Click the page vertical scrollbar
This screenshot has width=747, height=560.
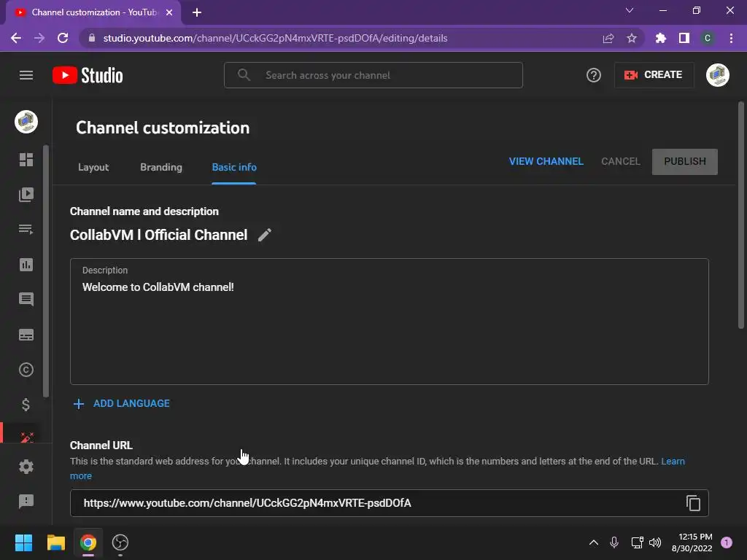(741, 215)
